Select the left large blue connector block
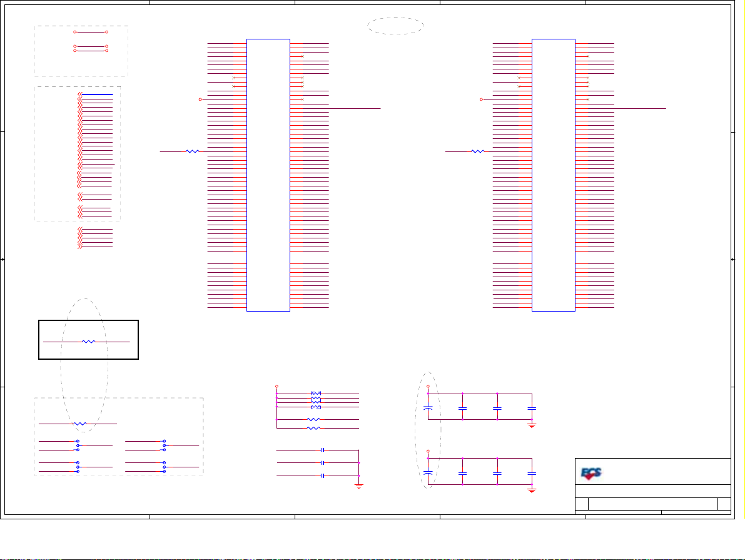 (268, 175)
